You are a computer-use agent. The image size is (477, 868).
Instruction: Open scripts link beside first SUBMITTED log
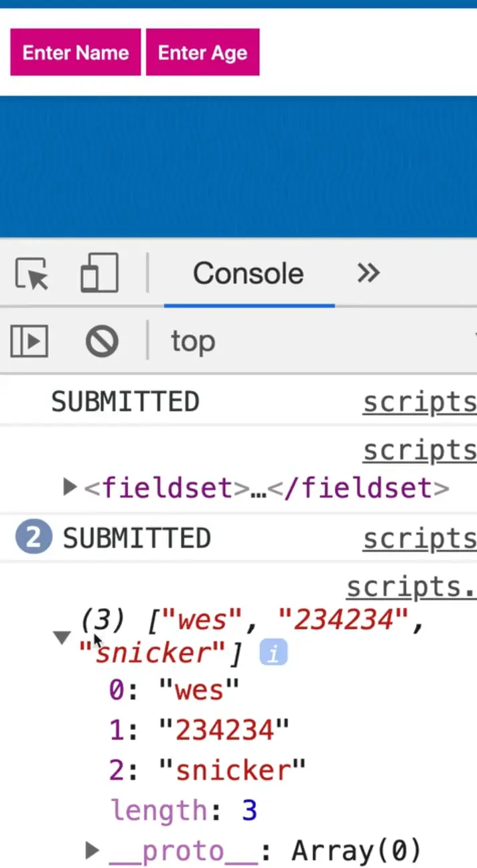pos(419,402)
